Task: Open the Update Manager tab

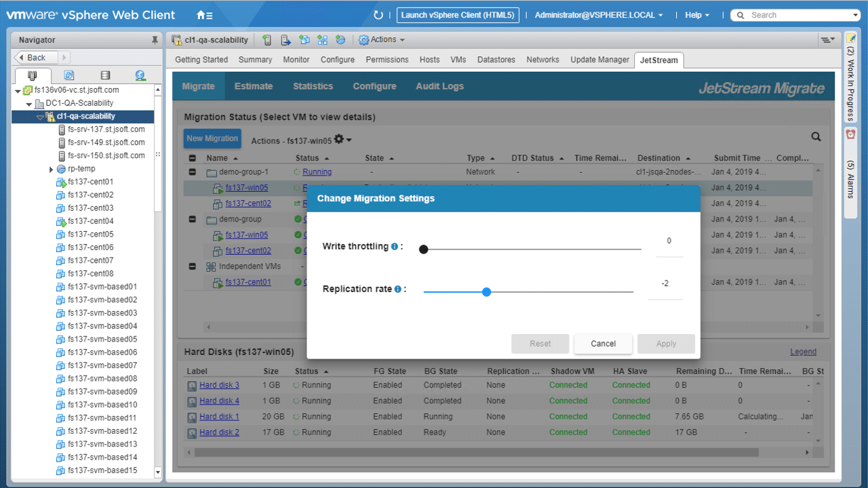Action: (x=599, y=60)
